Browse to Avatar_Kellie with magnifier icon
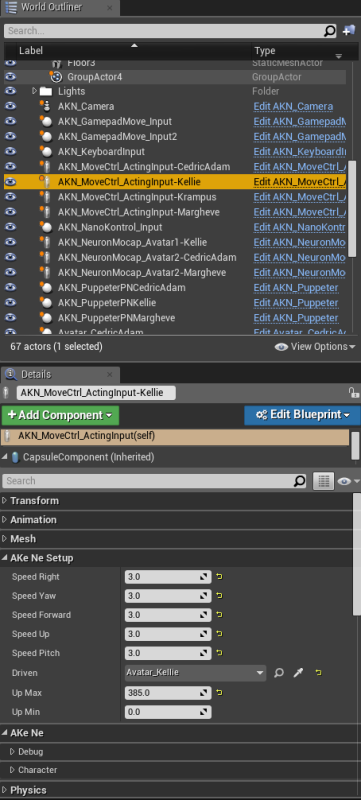361x800 pixels. pos(279,673)
